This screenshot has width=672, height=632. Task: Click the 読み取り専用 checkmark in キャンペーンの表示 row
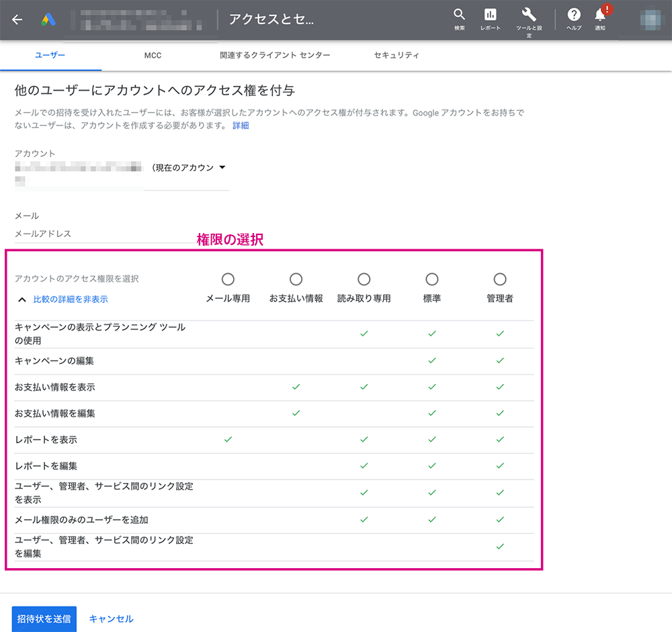[x=364, y=334]
